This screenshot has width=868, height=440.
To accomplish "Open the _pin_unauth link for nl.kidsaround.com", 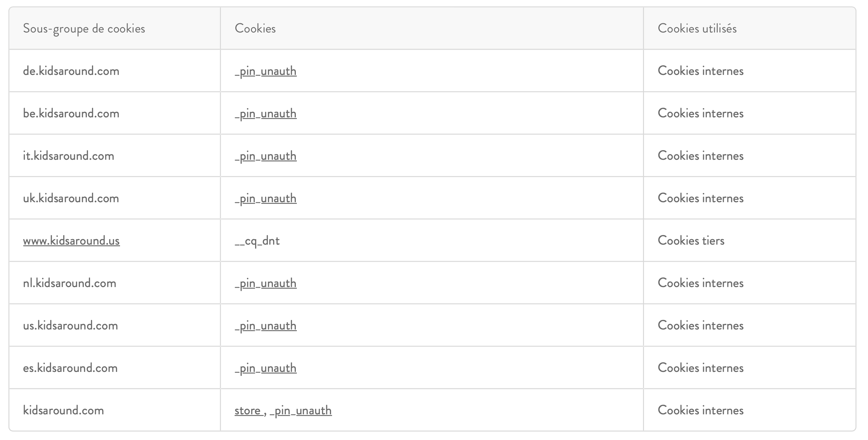I will [265, 283].
